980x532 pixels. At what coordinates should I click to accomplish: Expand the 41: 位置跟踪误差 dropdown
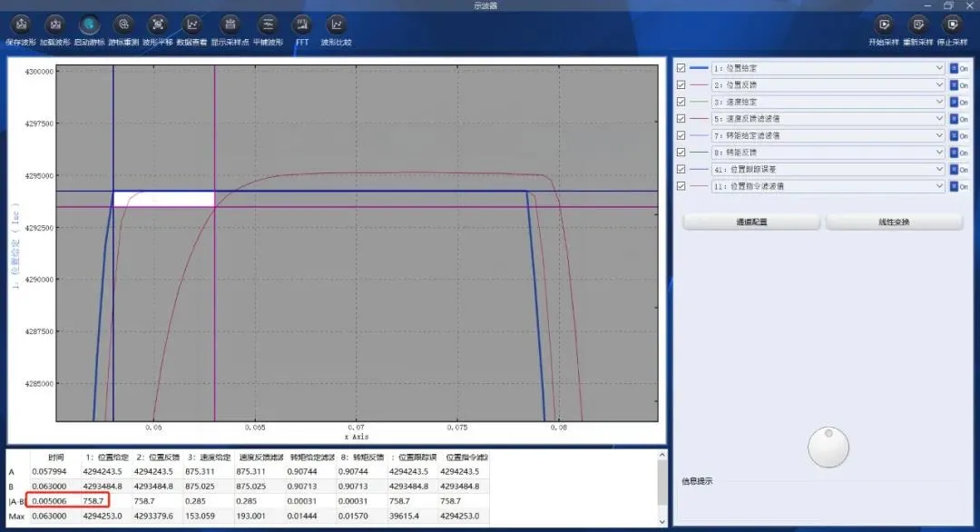pos(939,170)
